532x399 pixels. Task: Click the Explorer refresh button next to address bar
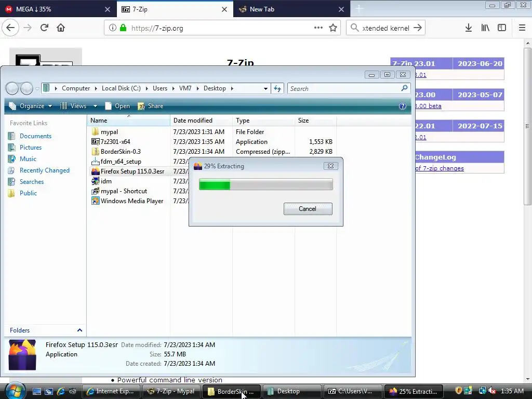tap(277, 88)
